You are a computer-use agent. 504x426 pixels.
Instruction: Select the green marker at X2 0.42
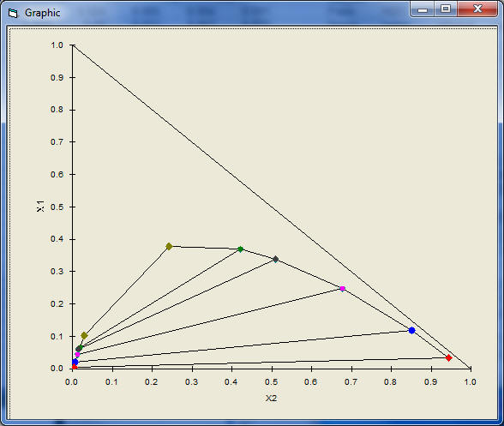[240, 249]
